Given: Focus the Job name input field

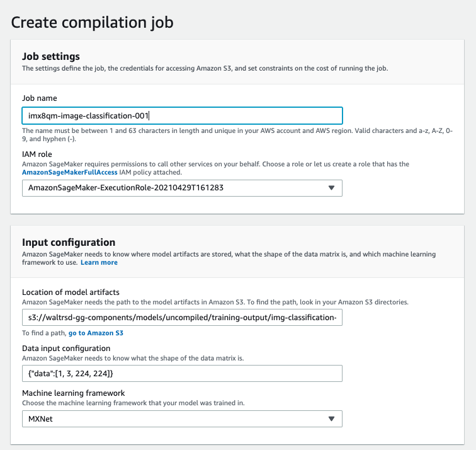Looking at the screenshot, I should click(182, 116).
